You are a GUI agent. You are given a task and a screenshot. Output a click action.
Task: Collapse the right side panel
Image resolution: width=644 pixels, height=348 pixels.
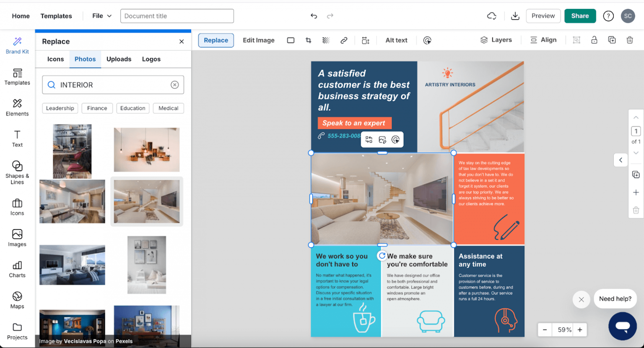[x=621, y=160]
